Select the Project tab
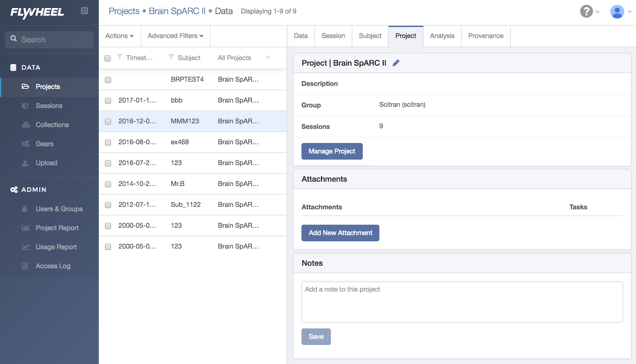The width and height of the screenshot is (636, 364). pyautogui.click(x=406, y=36)
